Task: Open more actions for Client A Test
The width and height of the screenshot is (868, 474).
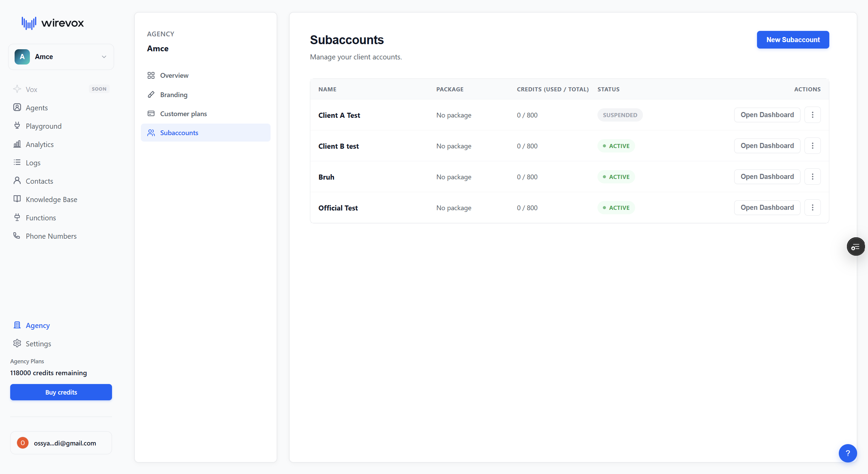Action: click(x=812, y=115)
